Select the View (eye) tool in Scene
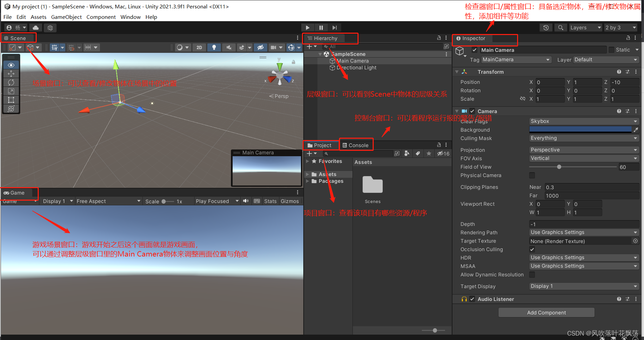Screen dimensions: 644x340 click(x=11, y=65)
